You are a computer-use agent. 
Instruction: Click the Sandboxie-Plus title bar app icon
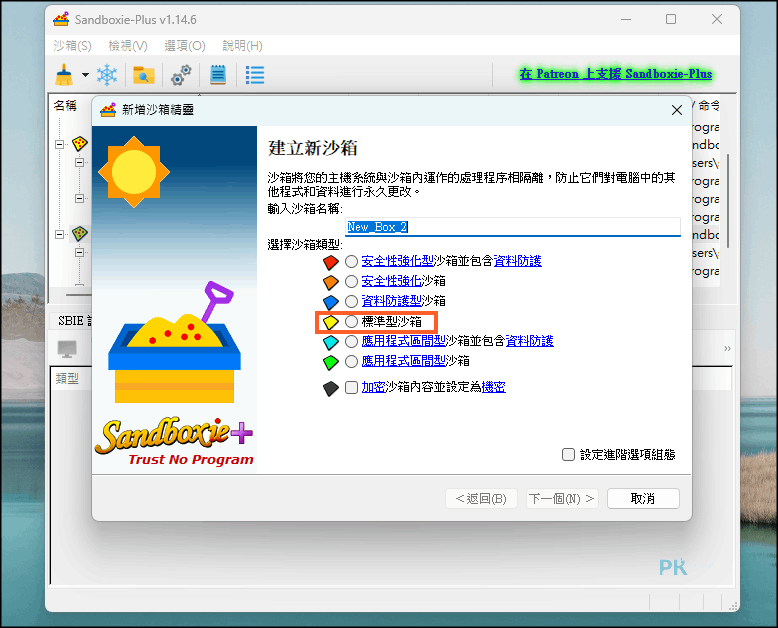(x=61, y=19)
